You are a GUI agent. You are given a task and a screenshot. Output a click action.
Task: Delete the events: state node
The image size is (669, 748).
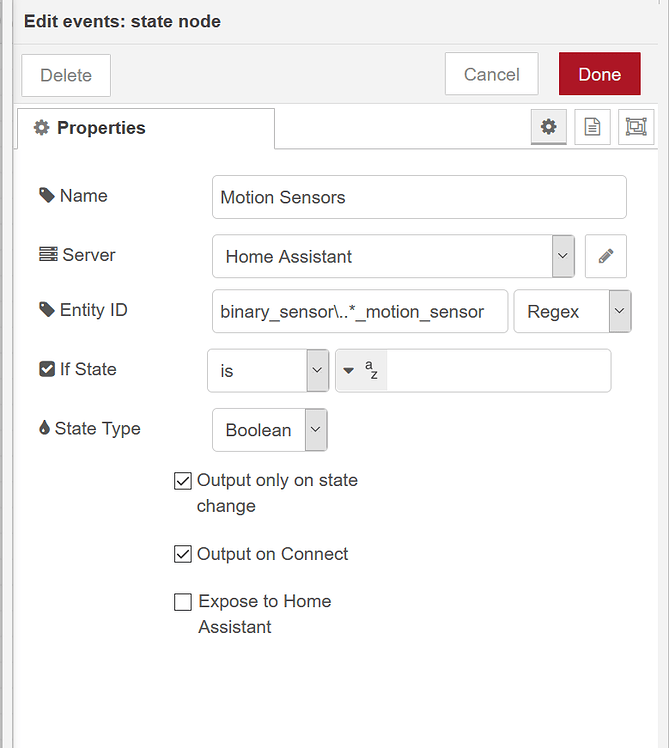click(66, 75)
